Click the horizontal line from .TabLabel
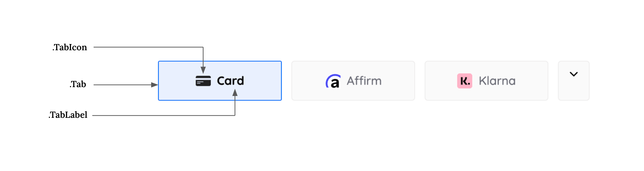The height and width of the screenshot is (171, 644). 164,115
